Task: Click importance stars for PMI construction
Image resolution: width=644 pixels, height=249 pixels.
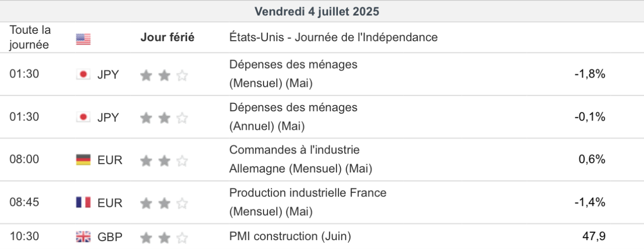Action: click(x=164, y=237)
